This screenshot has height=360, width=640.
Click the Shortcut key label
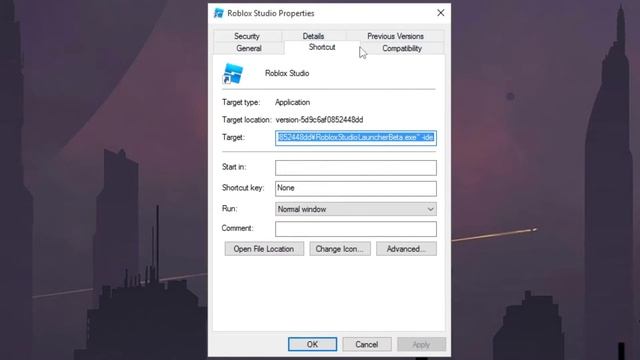point(243,188)
